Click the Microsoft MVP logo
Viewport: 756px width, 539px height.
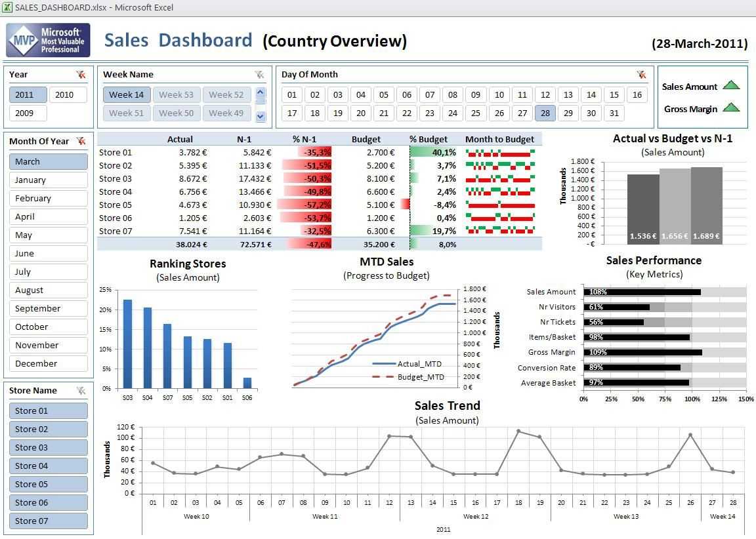point(48,40)
